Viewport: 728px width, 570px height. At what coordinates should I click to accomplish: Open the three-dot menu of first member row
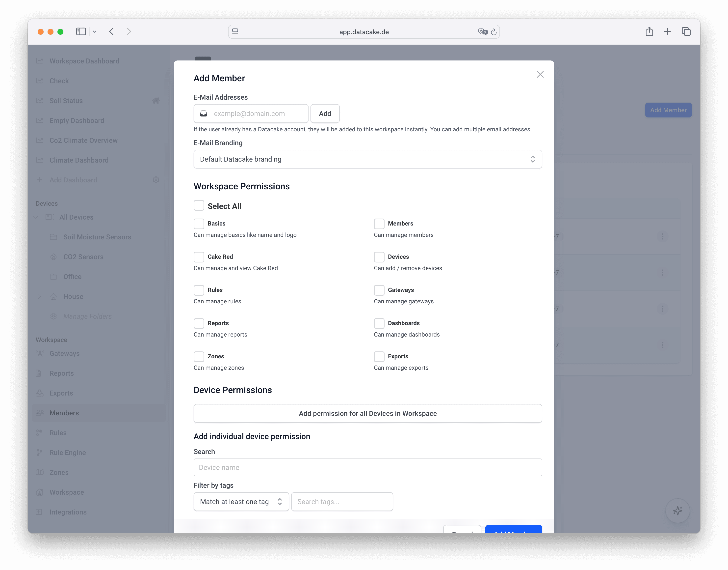coord(662,236)
